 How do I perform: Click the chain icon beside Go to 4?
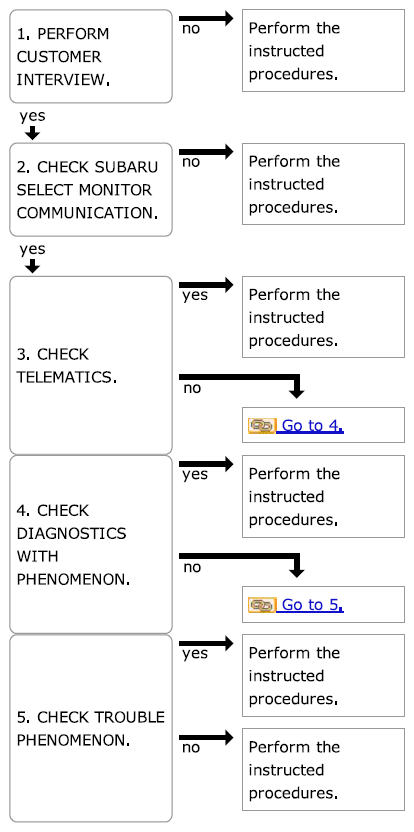click(262, 426)
